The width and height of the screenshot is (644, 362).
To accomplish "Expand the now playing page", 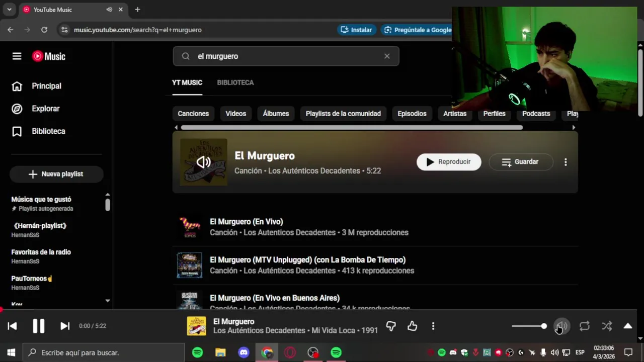I will pyautogui.click(x=628, y=326).
